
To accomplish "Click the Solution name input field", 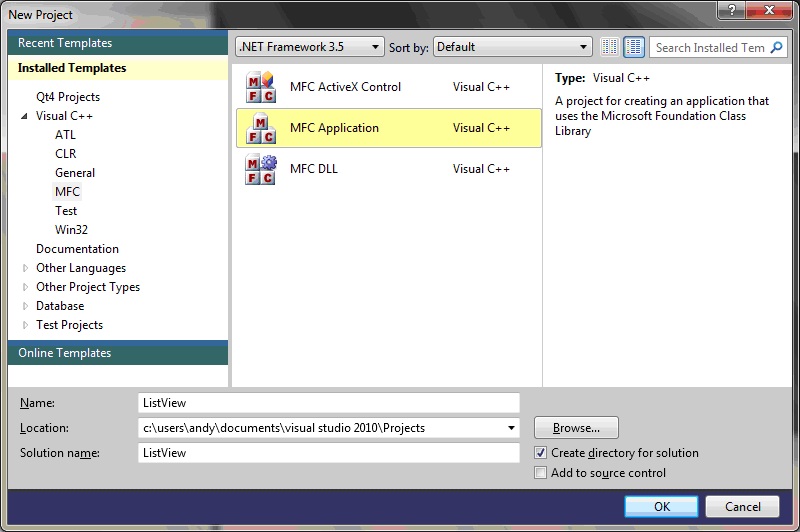I will tap(329, 453).
